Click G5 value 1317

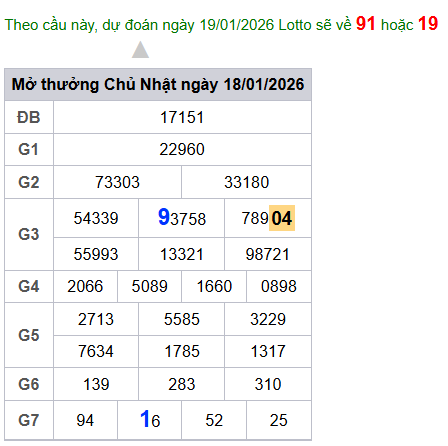tap(268, 351)
